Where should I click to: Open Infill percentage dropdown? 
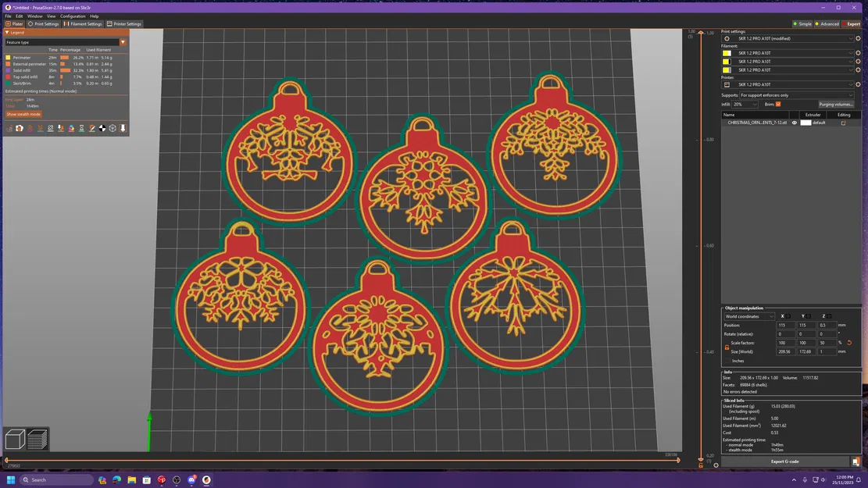[x=745, y=104]
